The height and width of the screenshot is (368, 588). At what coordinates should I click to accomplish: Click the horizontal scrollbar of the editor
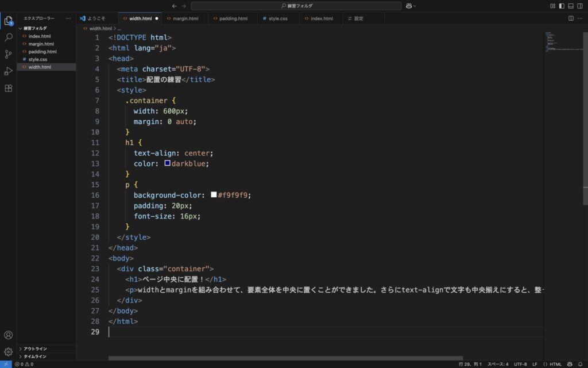pos(285,358)
